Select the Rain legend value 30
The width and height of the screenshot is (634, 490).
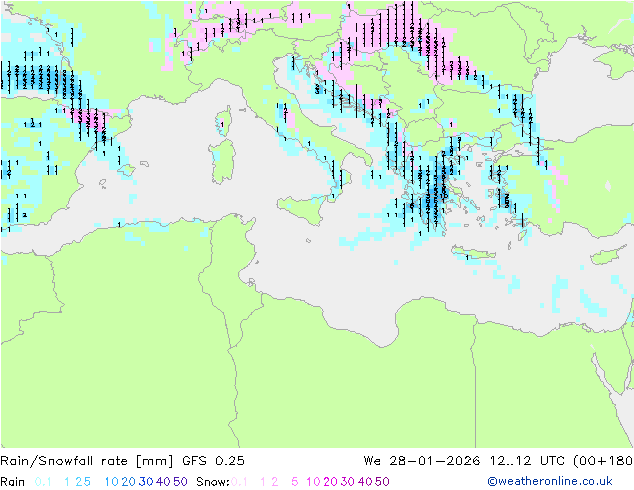click(x=146, y=482)
